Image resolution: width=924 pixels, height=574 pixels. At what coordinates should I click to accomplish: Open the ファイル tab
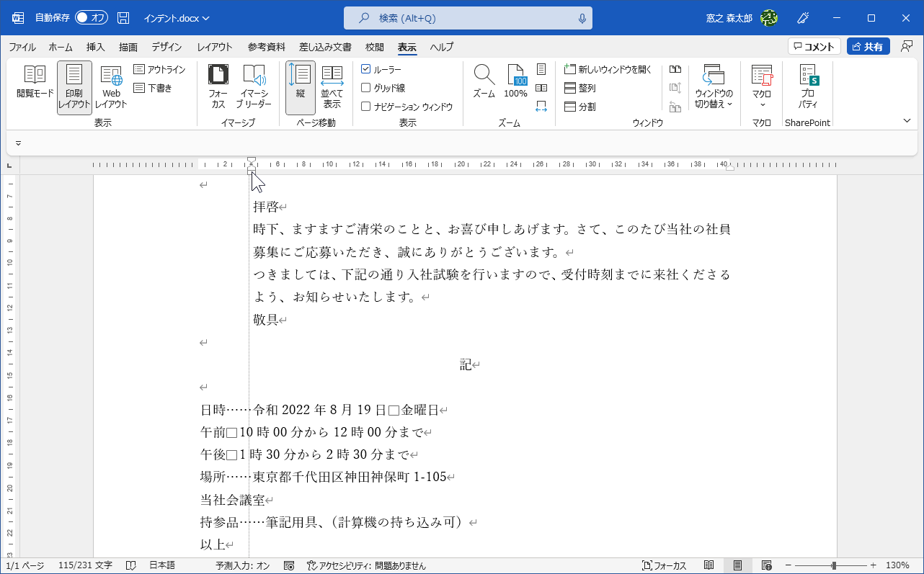tap(22, 48)
